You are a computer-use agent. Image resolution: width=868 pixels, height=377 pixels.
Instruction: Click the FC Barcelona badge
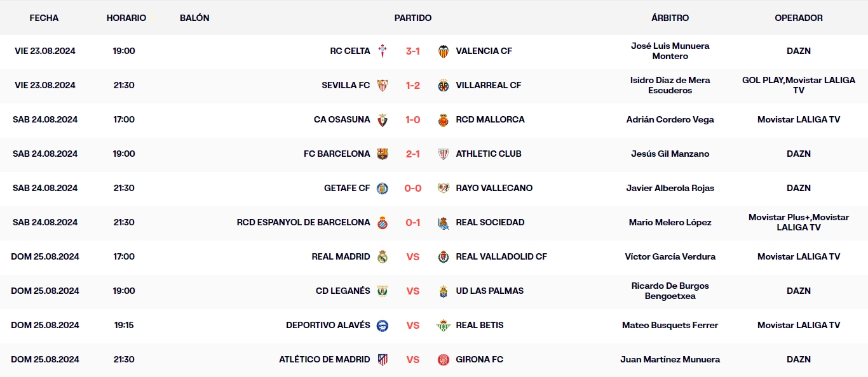point(381,154)
